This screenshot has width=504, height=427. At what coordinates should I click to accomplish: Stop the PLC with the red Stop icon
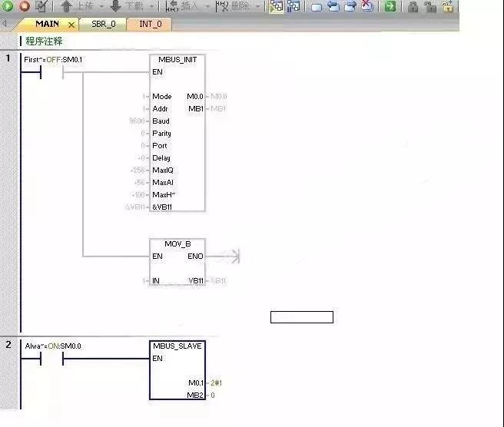(x=24, y=6)
